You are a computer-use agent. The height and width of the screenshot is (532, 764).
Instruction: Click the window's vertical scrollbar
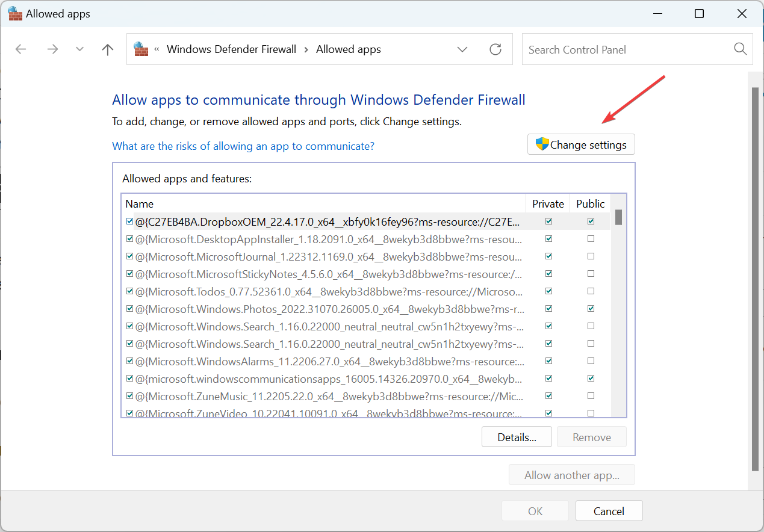pos(755,279)
